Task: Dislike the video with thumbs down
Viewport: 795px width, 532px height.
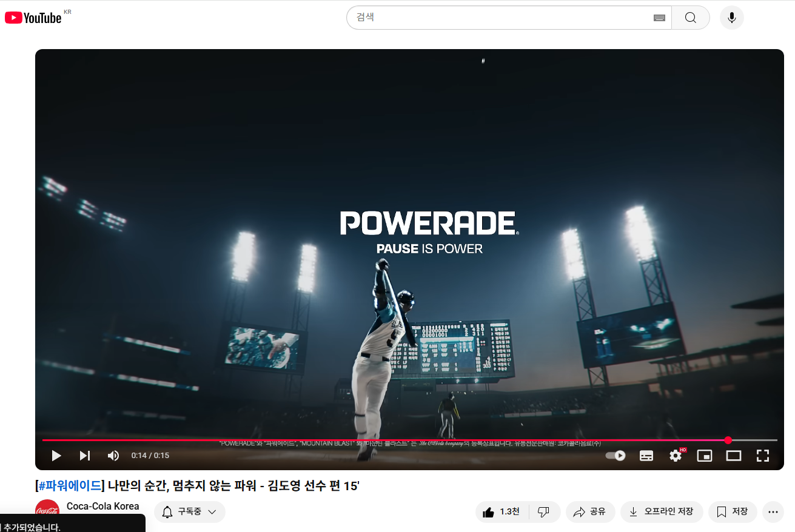Action: 544,512
